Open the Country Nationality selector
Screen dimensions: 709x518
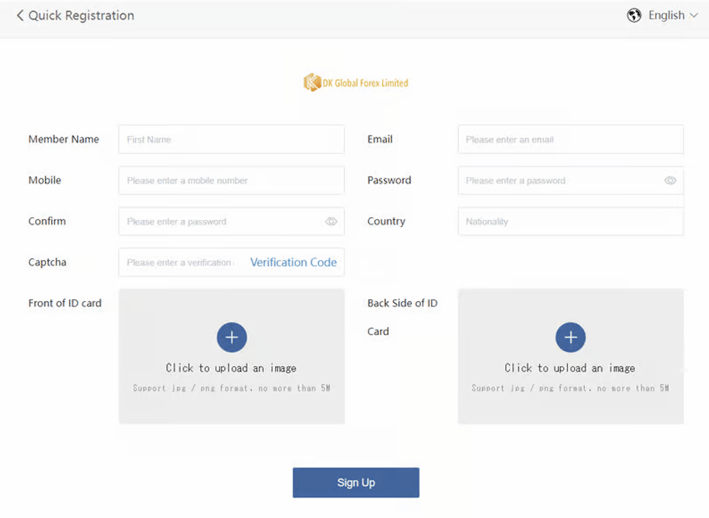571,221
